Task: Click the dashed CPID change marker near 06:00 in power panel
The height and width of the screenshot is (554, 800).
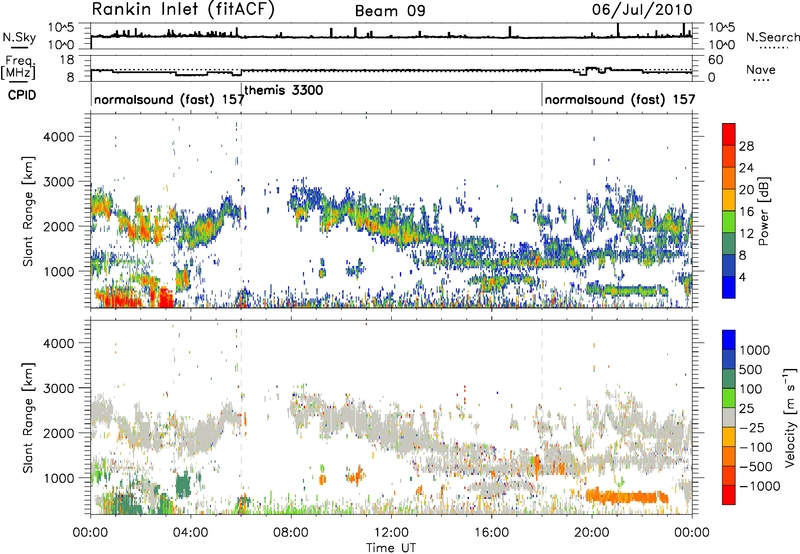Action: pos(241,210)
